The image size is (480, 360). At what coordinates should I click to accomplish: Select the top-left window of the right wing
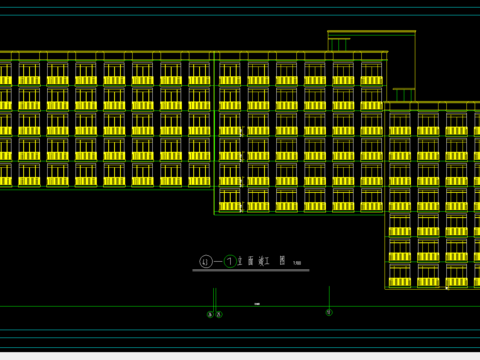coord(400,124)
